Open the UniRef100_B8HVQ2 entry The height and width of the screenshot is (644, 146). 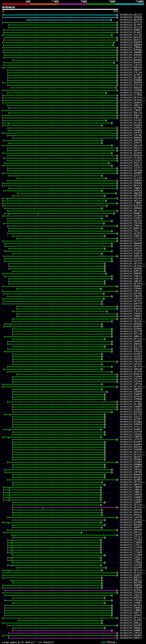tap(131, 60)
